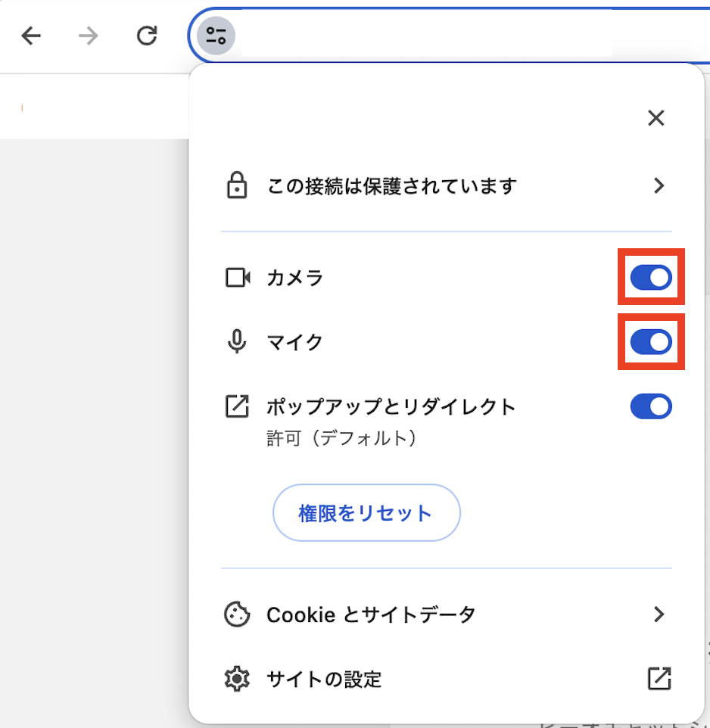Viewport: 710px width, 728px height.
Task: Open the サイトの設定 link
Action: pos(324,679)
